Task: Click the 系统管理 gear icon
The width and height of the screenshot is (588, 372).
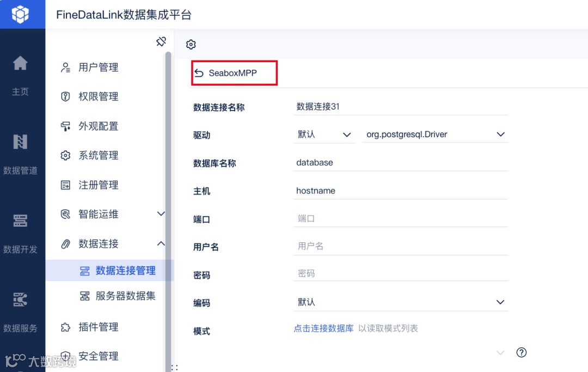Action: coord(65,155)
